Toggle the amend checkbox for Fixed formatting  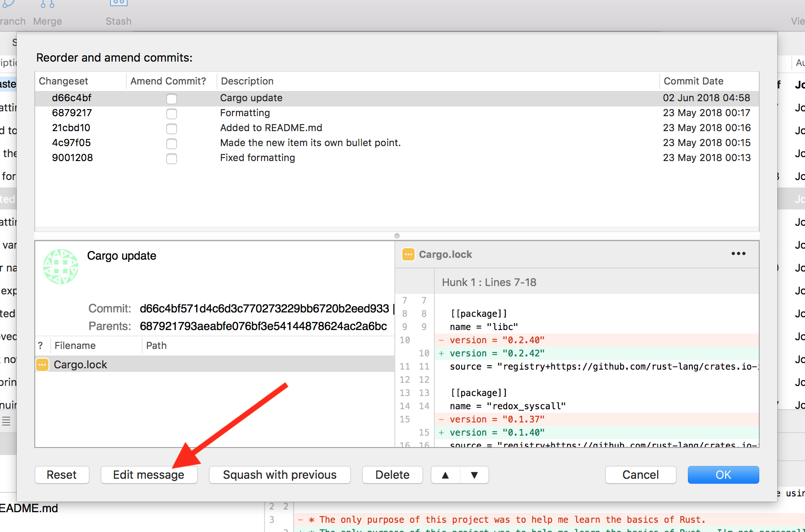click(x=172, y=158)
